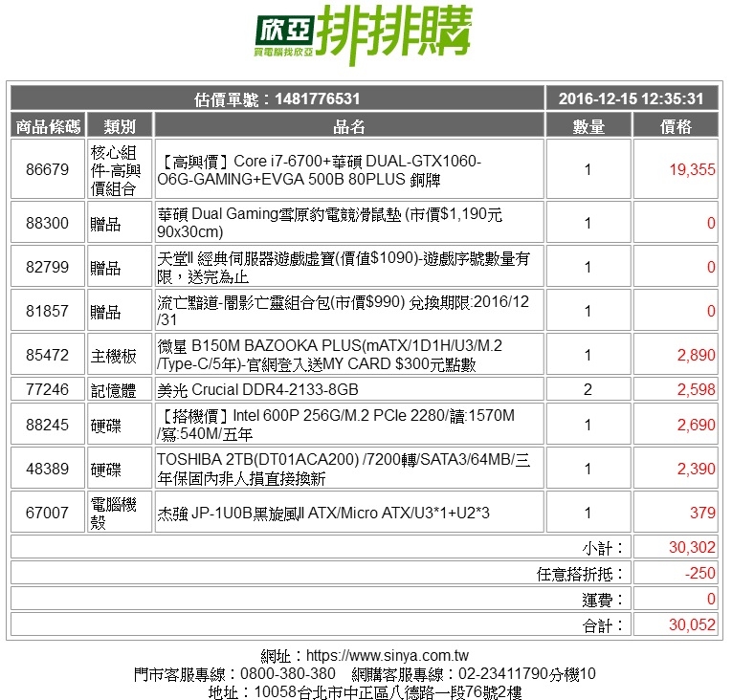Select barcode 82799 cell
732x700 pixels.
coord(48,266)
